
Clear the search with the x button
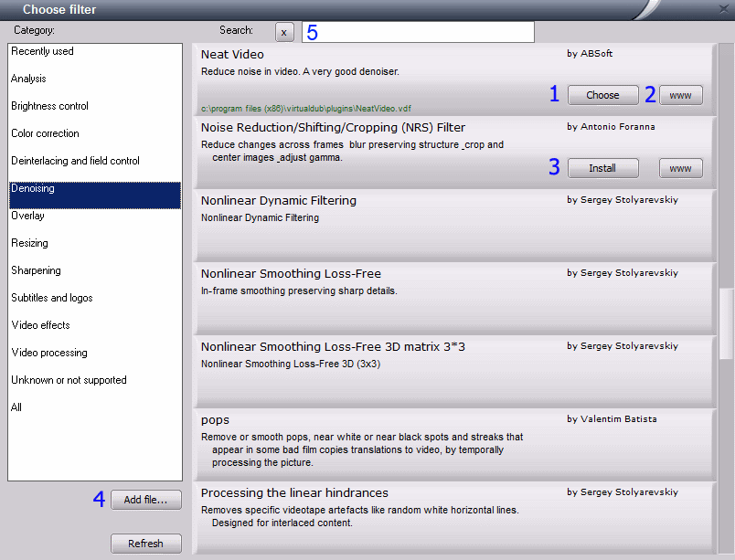(x=284, y=32)
